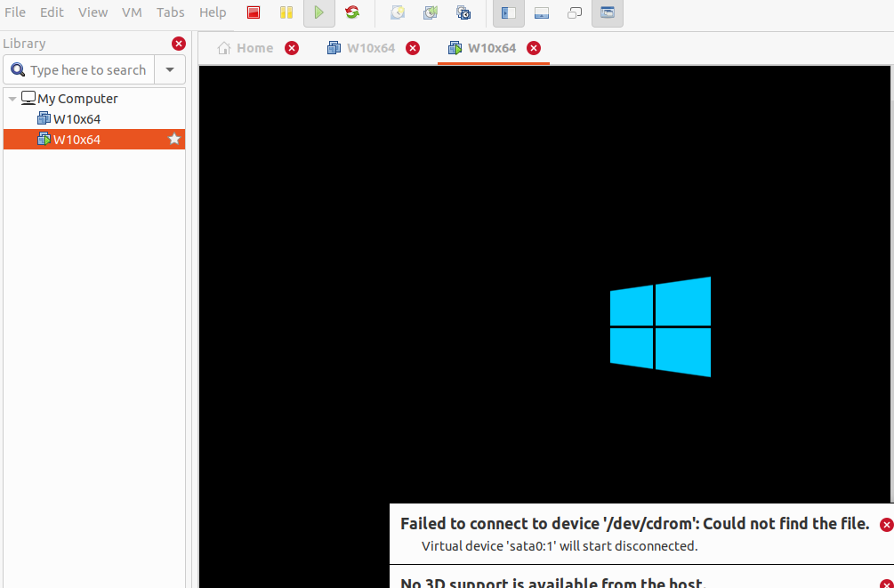Close the Library panel
894x588 pixels.
pos(179,44)
